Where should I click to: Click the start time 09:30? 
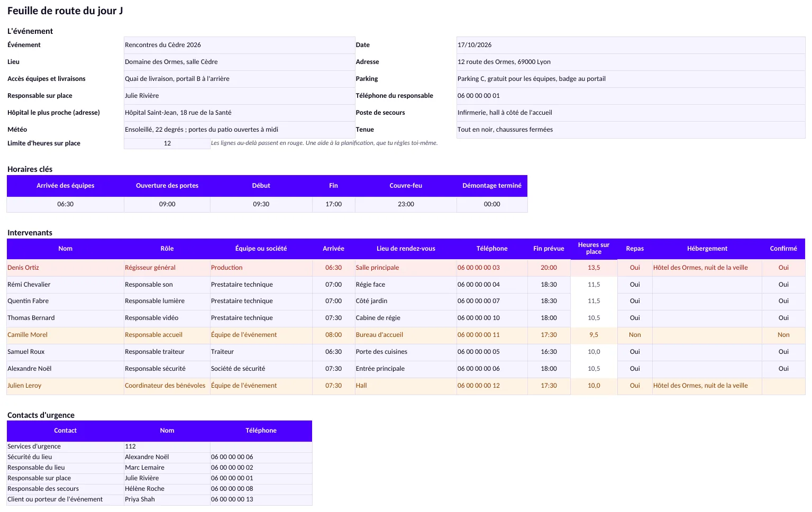click(261, 204)
